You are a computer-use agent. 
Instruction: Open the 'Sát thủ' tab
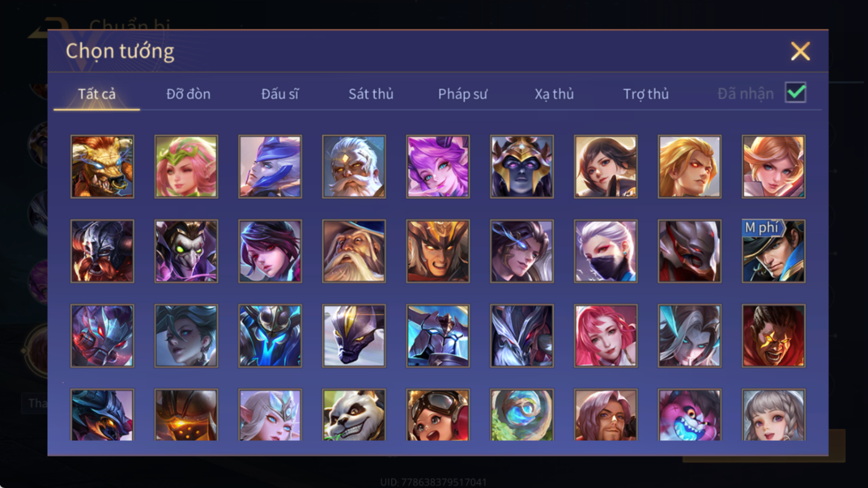tap(371, 94)
